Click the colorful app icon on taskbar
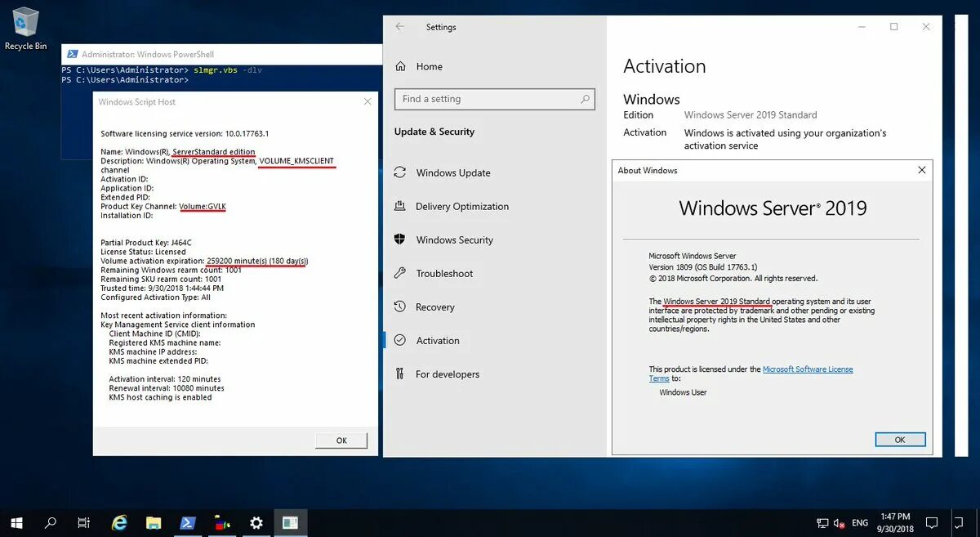The width and height of the screenshot is (980, 537). click(222, 522)
